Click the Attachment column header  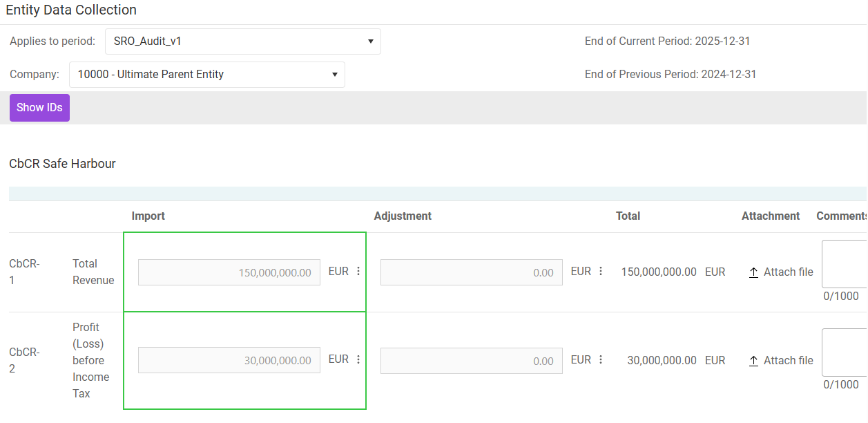[x=771, y=216]
